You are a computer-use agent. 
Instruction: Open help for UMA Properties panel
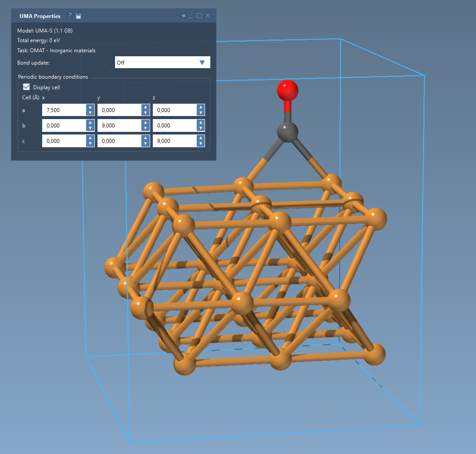(x=69, y=16)
